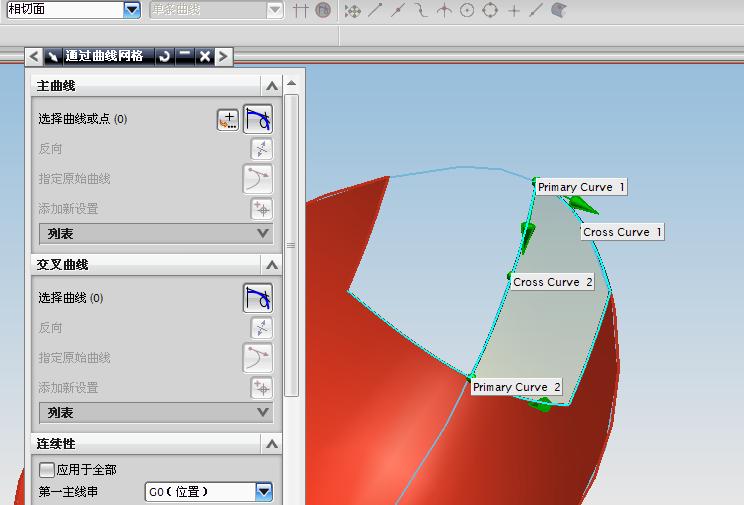Collapse the 连续性 section
The image size is (744, 505).
coord(271,444)
